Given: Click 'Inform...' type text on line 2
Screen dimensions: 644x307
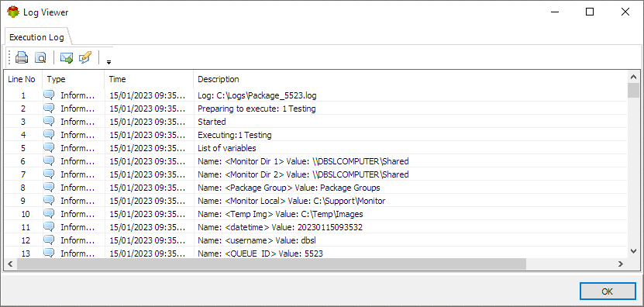Looking at the screenshot, I should (77, 109).
